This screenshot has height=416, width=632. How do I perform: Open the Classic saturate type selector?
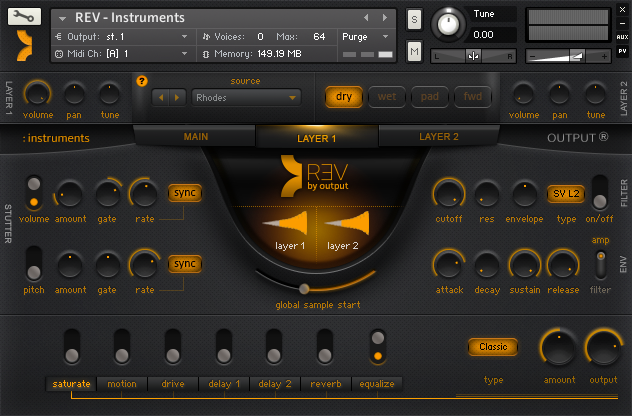click(493, 347)
